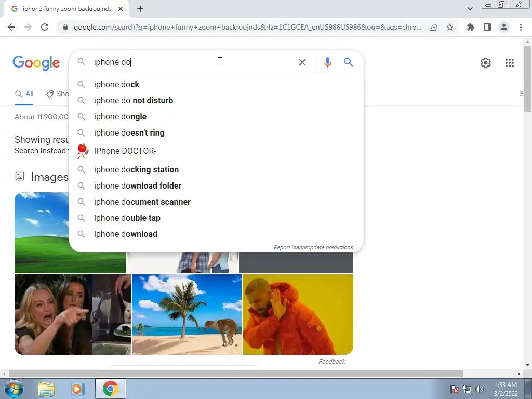
Task: Start voice search with the microphone
Action: pos(327,62)
